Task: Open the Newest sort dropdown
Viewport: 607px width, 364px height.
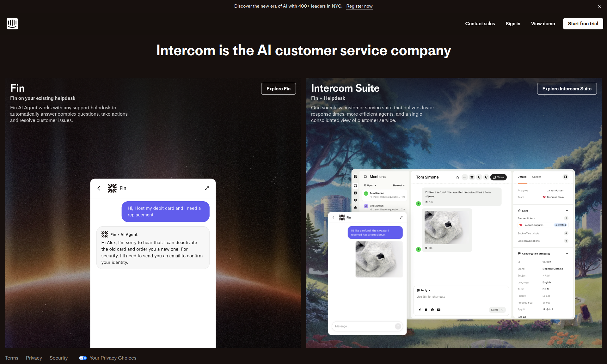Action: click(399, 185)
